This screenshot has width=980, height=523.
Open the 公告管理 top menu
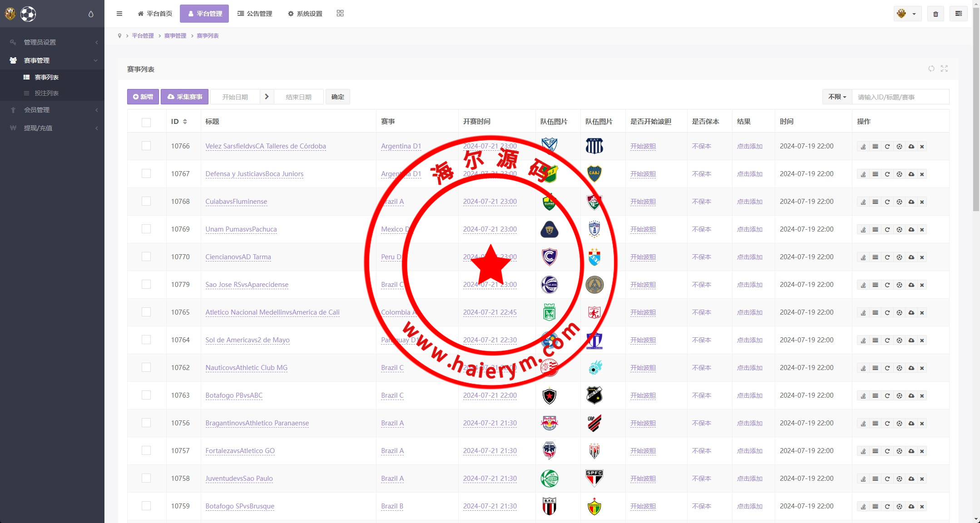pos(255,14)
